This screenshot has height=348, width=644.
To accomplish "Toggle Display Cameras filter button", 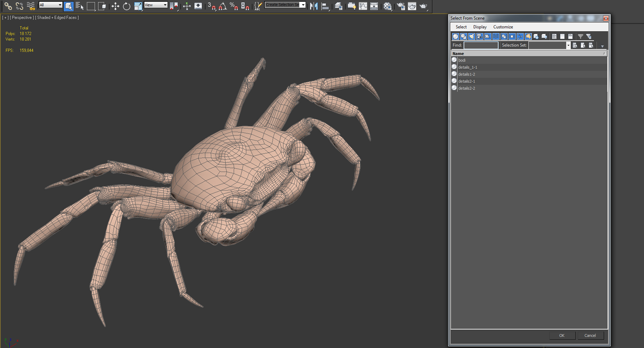I will [x=480, y=37].
